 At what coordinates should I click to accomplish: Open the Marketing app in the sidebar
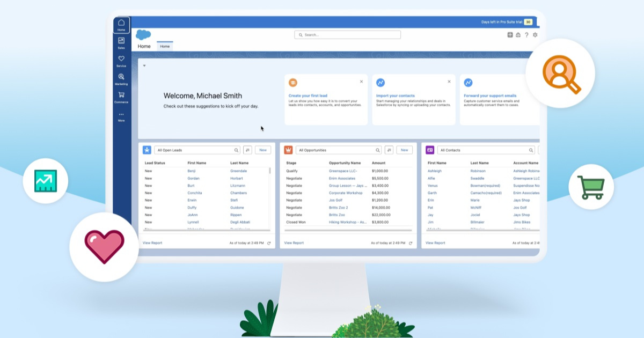[x=121, y=79]
